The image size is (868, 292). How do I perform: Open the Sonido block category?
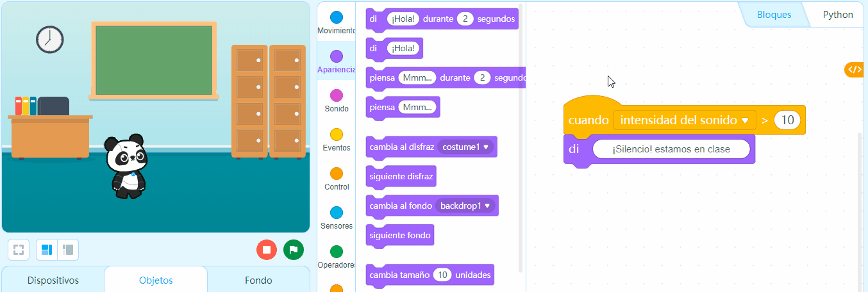[x=336, y=101]
